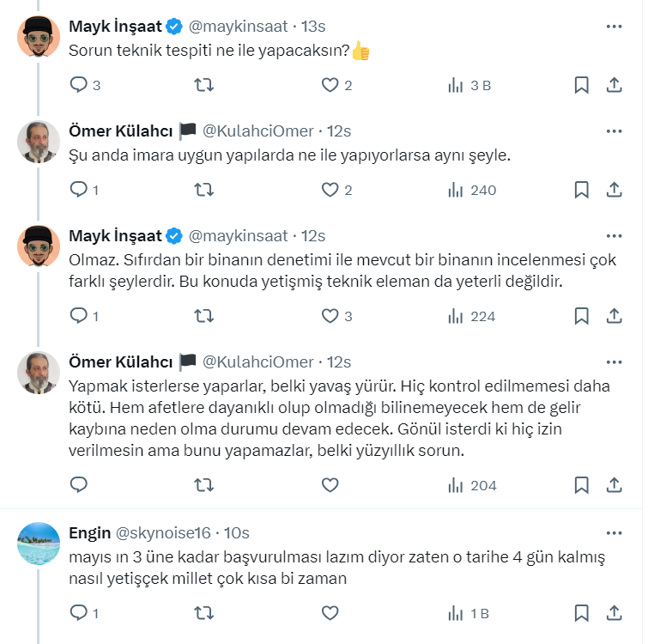Open more menu on Engin's tweet
Screen dimensions: 654x644
614,533
